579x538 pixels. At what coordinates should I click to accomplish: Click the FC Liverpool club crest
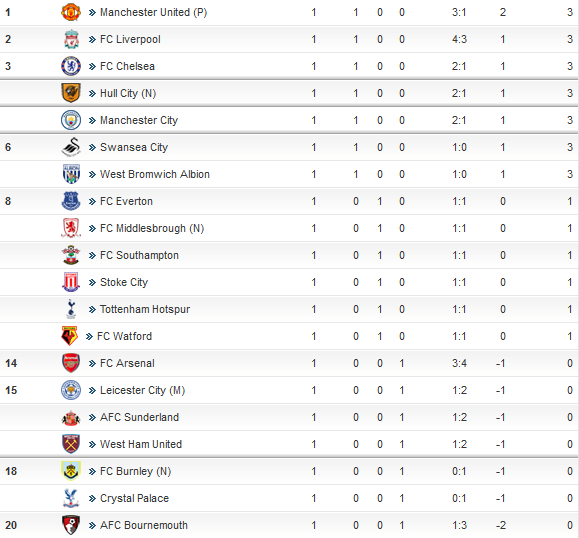[x=71, y=39]
